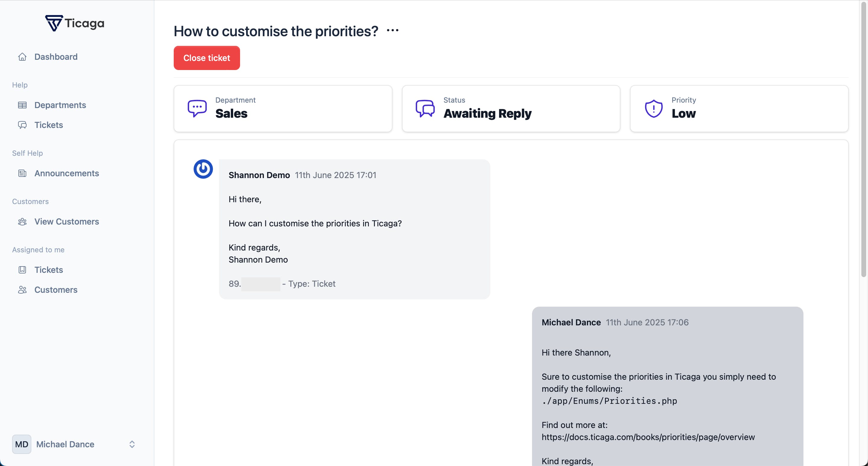Click the Announcements newspaper icon

pos(22,173)
